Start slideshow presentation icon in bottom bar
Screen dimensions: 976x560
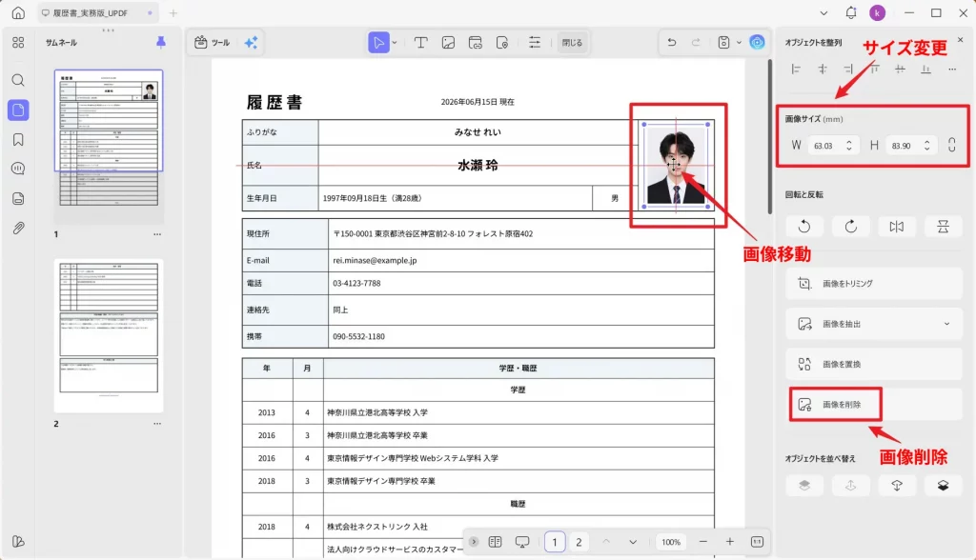pos(522,542)
